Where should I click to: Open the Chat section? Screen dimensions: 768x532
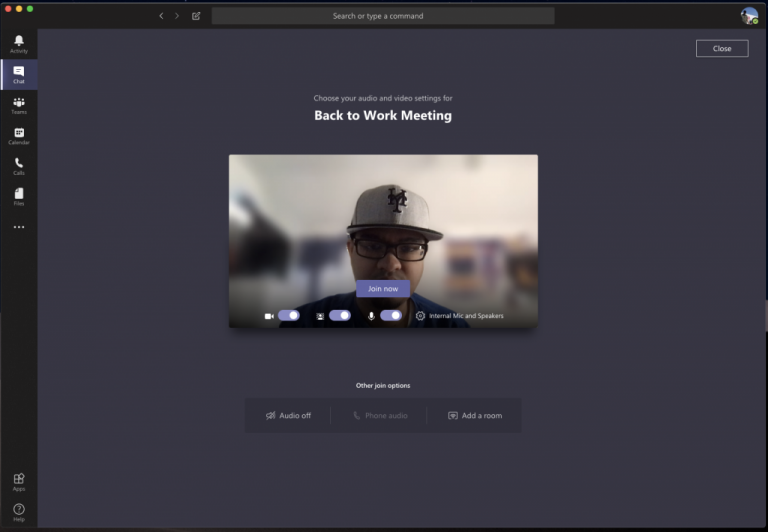tap(19, 74)
